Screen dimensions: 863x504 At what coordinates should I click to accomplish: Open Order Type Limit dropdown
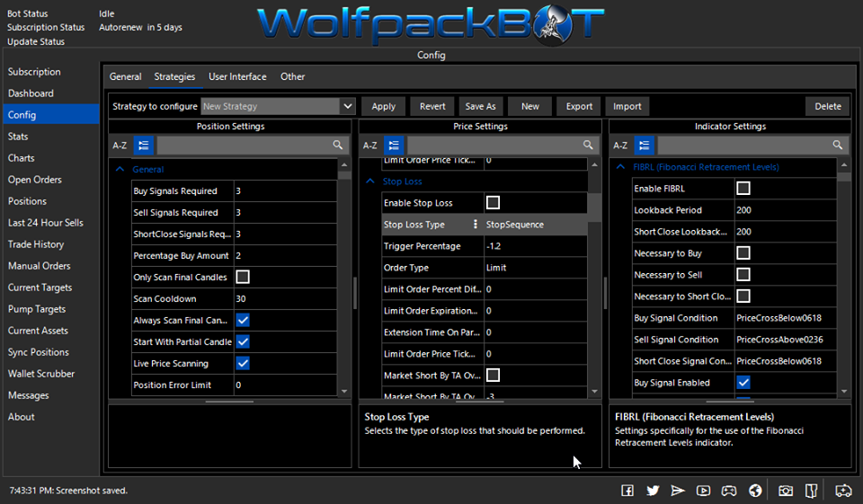point(535,268)
